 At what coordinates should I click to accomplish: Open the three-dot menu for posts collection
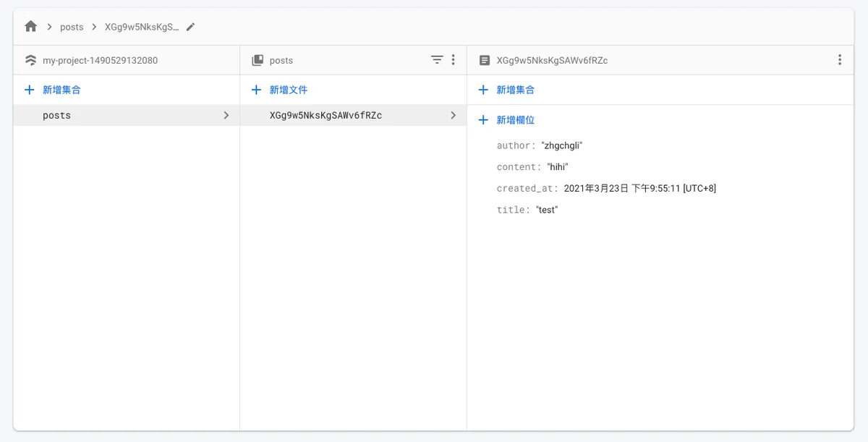[x=454, y=60]
